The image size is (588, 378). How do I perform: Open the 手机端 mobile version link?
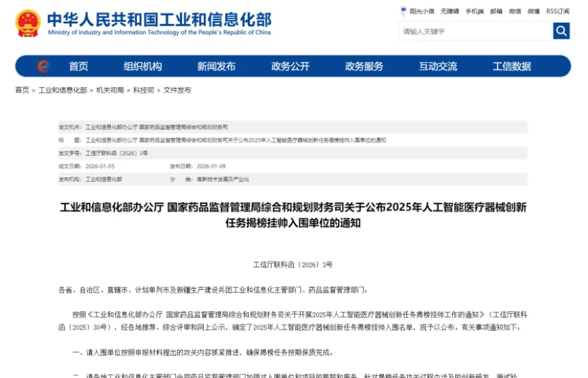pos(474,11)
